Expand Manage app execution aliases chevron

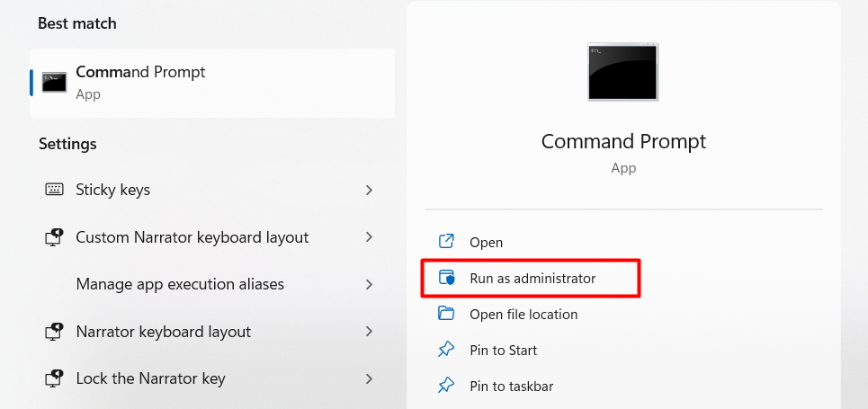click(369, 284)
